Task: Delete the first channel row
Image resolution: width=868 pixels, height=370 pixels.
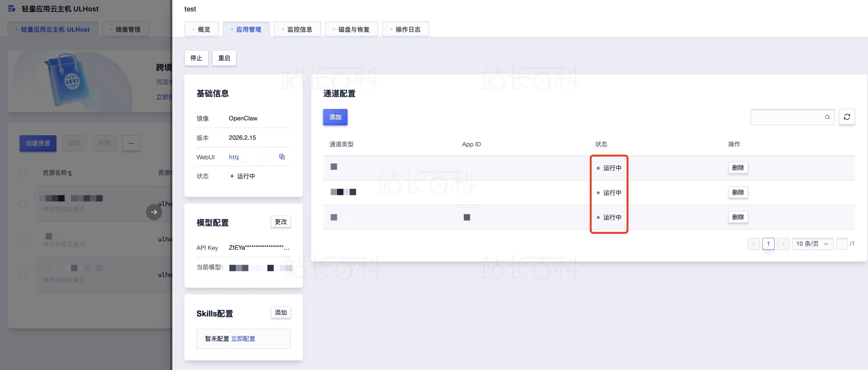Action: [x=738, y=168]
